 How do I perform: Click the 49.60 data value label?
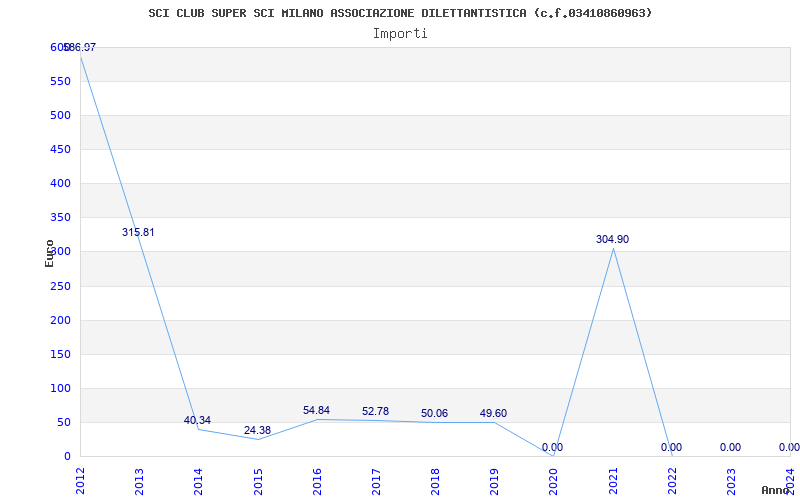tap(493, 413)
